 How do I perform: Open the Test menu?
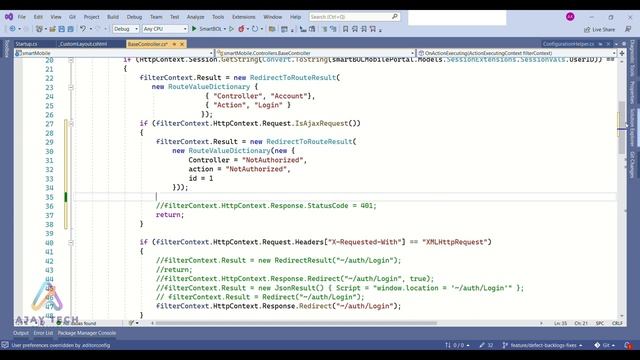click(175, 17)
